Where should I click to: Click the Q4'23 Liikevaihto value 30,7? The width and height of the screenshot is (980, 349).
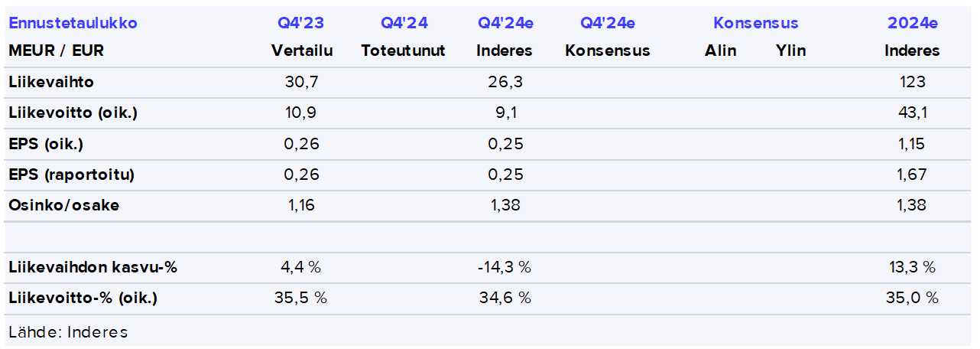pos(300,82)
